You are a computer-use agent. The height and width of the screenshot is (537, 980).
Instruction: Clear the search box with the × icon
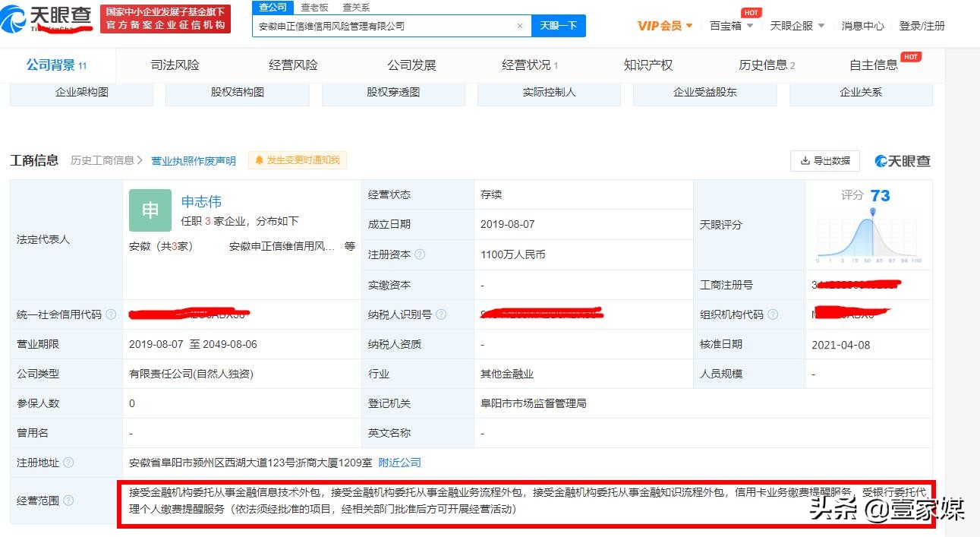click(x=520, y=25)
